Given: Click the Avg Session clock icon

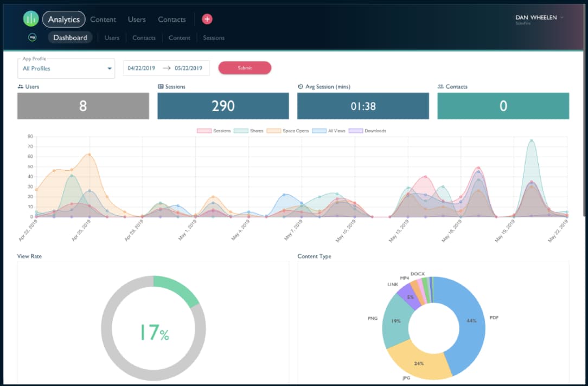Looking at the screenshot, I should pyautogui.click(x=301, y=87).
